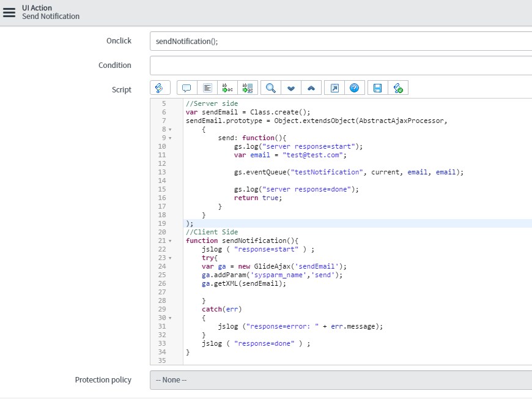The width and height of the screenshot is (532, 399).
Task: Toggle full screen script editor icon
Action: click(334, 88)
